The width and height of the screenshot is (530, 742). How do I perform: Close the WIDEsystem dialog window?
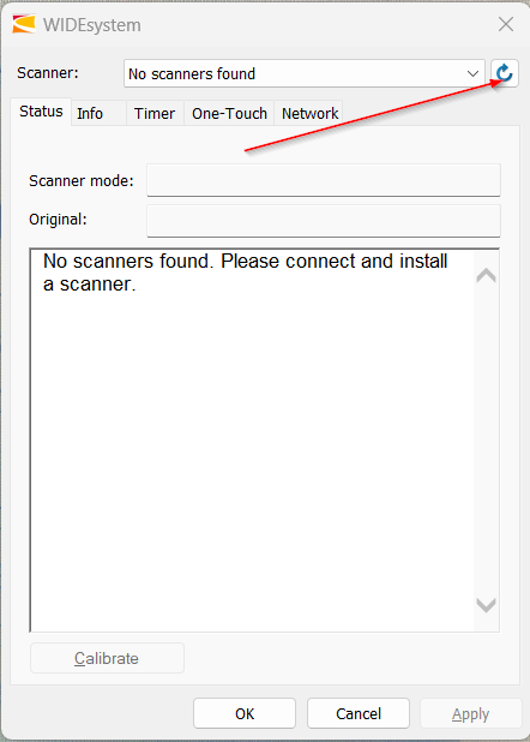[x=506, y=24]
